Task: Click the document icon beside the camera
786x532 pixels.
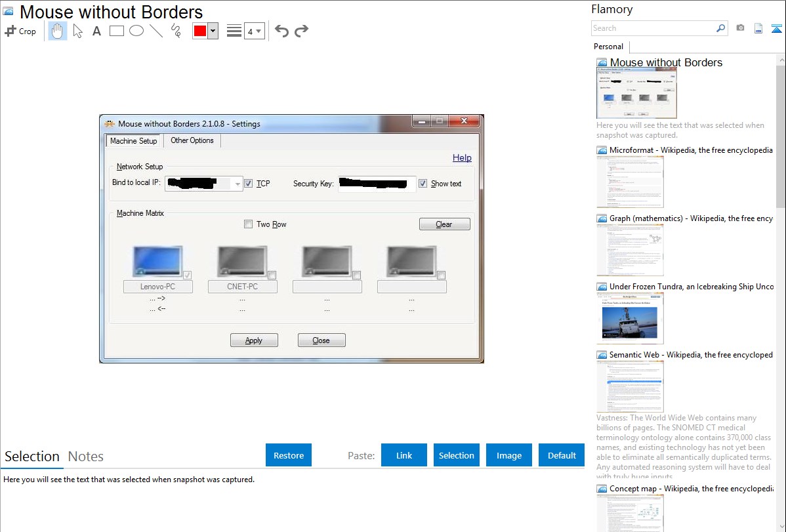Action: [758, 28]
